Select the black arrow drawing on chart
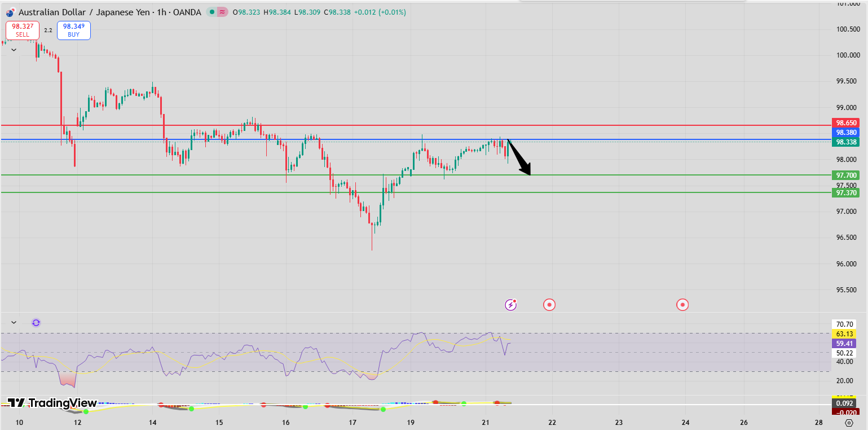 tap(520, 158)
